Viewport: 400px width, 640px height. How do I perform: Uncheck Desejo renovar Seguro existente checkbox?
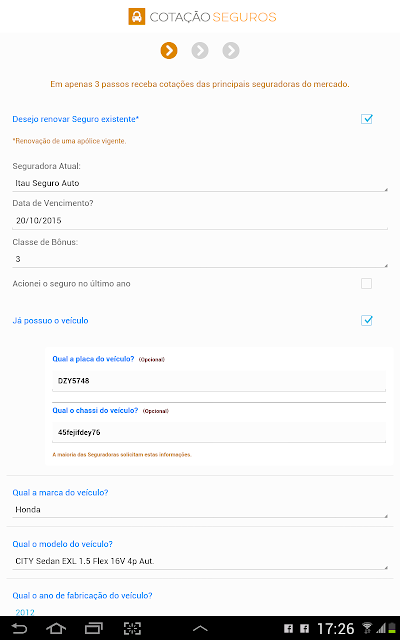(x=367, y=119)
